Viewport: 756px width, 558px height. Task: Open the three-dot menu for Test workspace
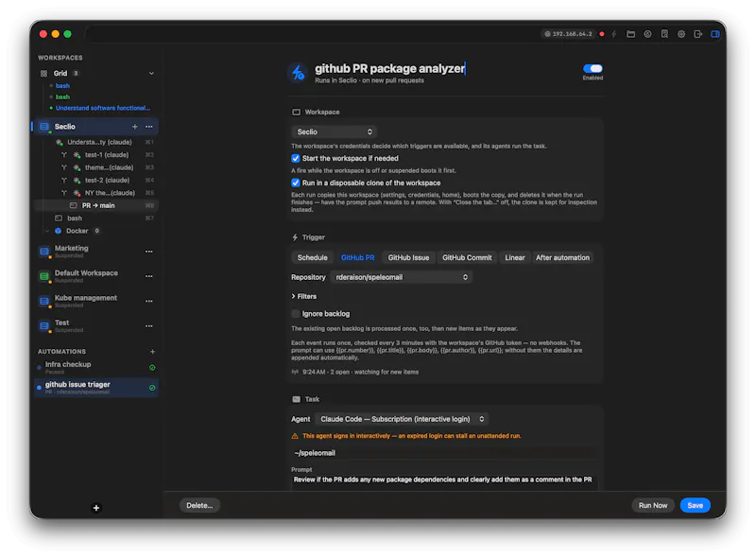point(149,326)
